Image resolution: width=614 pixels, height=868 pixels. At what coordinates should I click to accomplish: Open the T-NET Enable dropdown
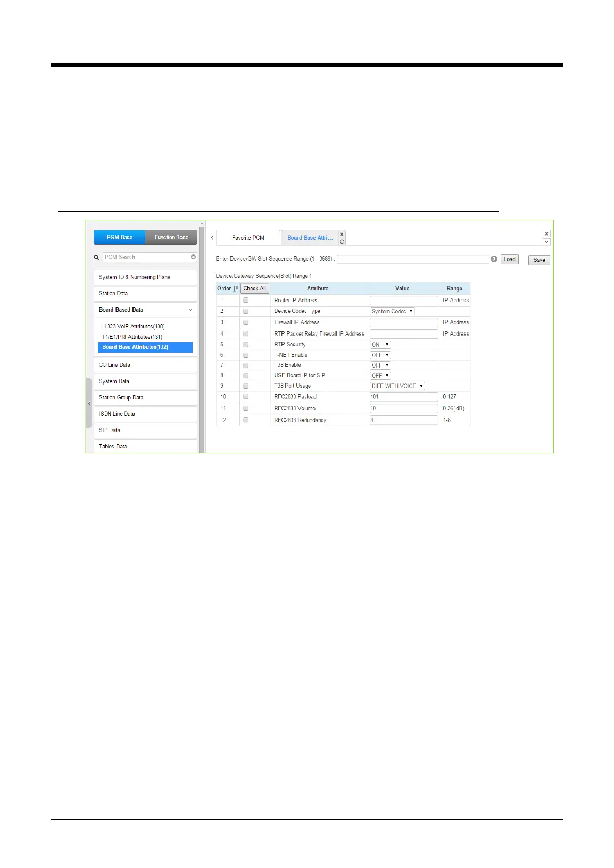coord(380,355)
